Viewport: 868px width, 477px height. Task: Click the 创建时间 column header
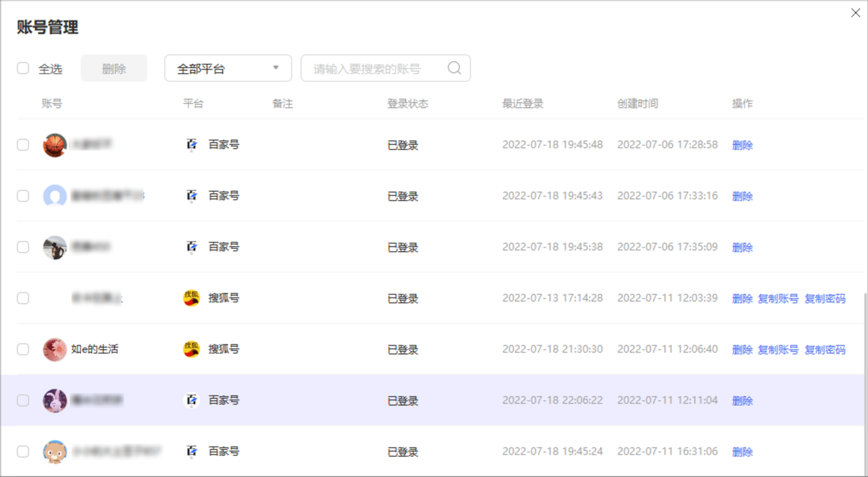[x=638, y=104]
